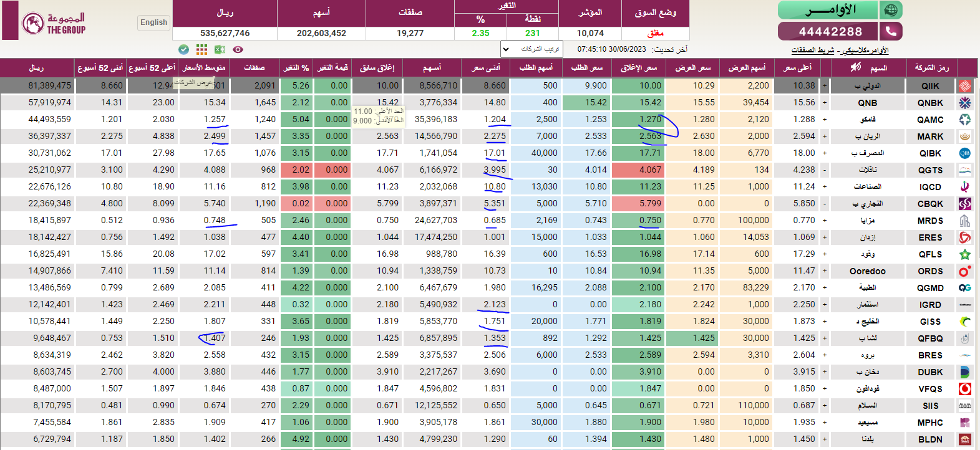The image size is (980, 450).
Task: Sort by أدنى سعر column header
Action: pyautogui.click(x=486, y=67)
